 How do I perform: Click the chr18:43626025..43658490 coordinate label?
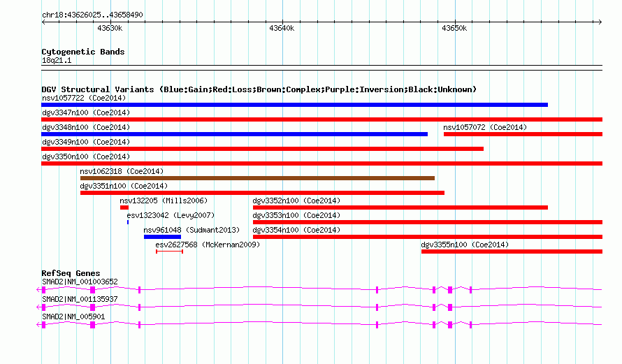coord(92,15)
